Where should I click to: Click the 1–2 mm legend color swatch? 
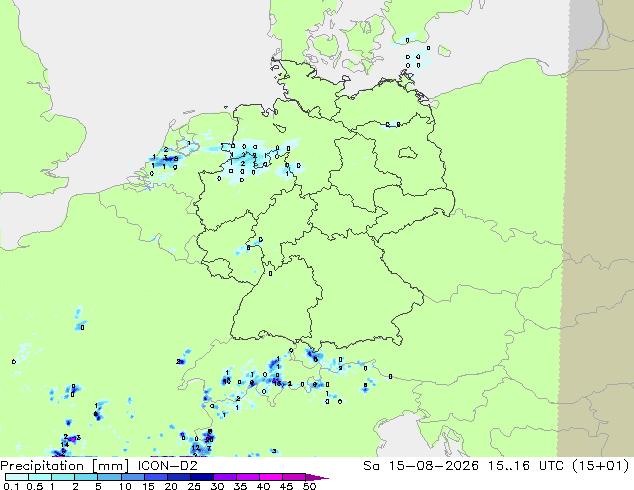(x=63, y=477)
